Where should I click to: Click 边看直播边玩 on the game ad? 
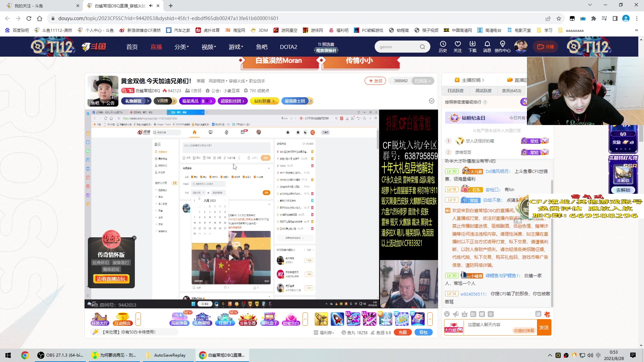coord(111,279)
